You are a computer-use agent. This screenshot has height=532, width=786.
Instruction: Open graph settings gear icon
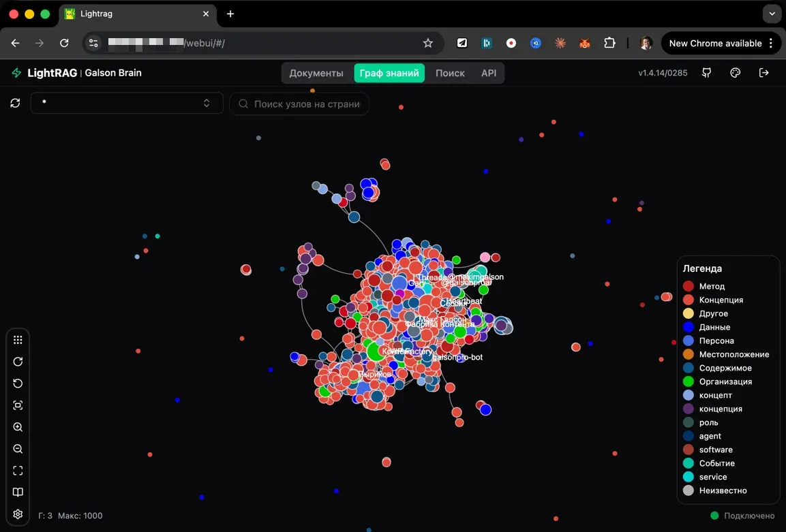tap(18, 514)
